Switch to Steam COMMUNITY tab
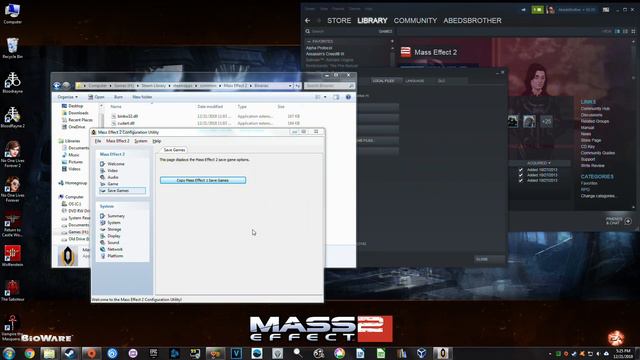This screenshot has width=640, height=360. click(x=415, y=20)
